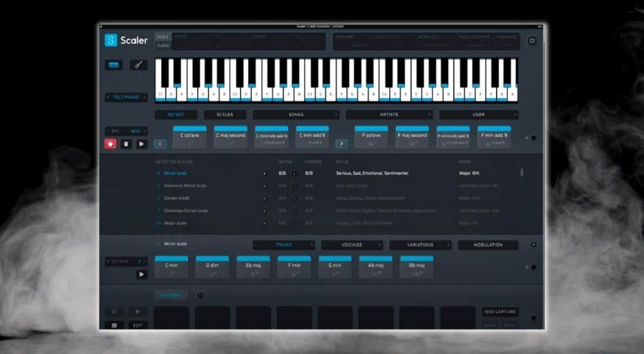This screenshot has width=644, height=354.
Task: Play the Dorian mode preview
Action: click(265, 198)
